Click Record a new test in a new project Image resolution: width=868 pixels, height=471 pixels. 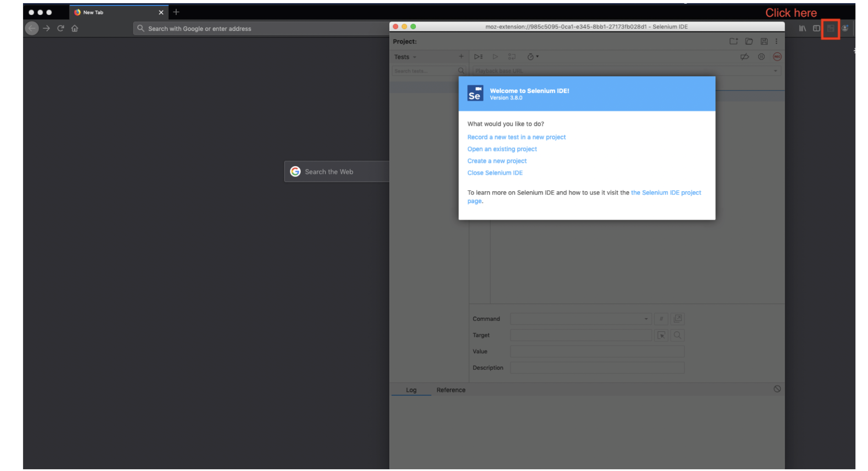tap(517, 137)
